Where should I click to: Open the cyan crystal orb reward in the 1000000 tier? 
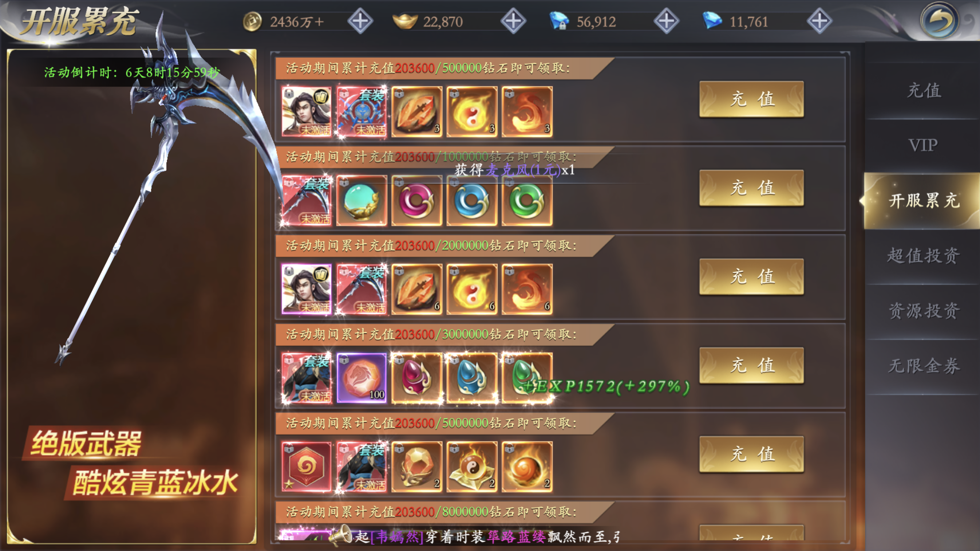(x=362, y=201)
